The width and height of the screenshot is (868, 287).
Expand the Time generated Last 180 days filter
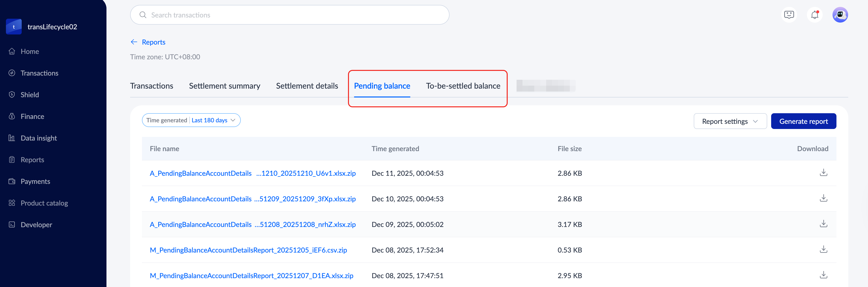click(191, 120)
